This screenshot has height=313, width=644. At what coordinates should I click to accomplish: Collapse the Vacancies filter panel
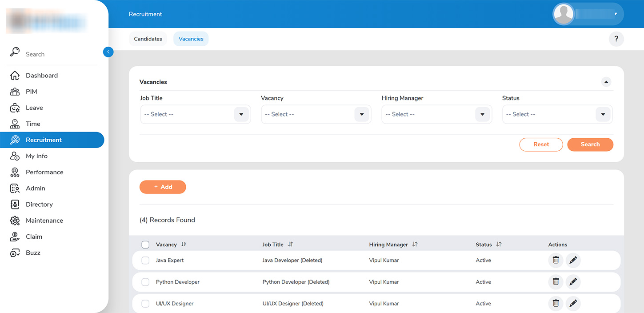606,82
